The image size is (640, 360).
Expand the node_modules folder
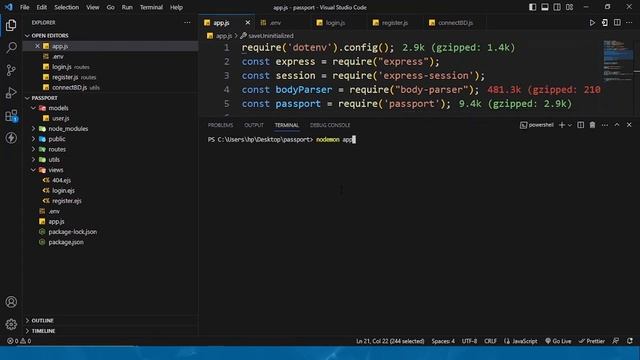33,129
